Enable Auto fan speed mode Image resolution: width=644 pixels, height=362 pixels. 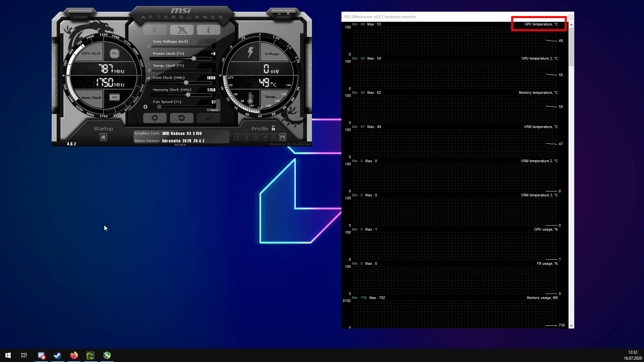214,110
